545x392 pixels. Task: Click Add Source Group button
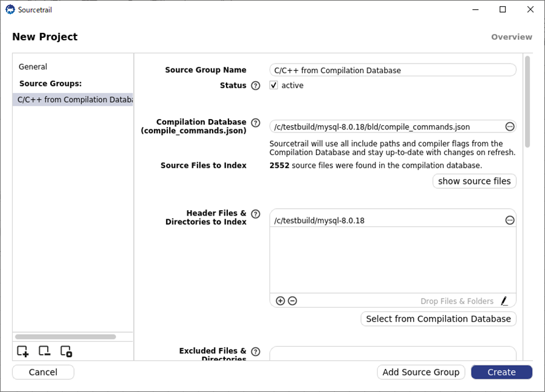point(421,372)
